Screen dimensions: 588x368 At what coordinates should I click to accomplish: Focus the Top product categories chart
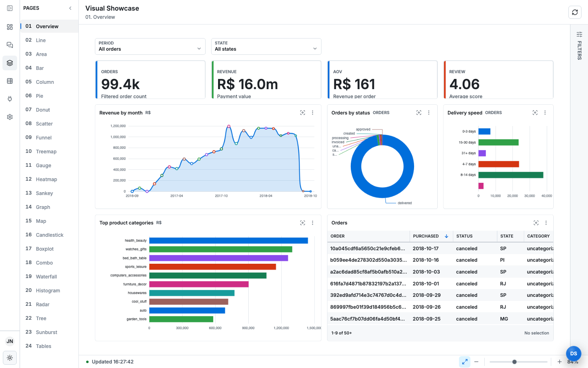[x=303, y=223]
